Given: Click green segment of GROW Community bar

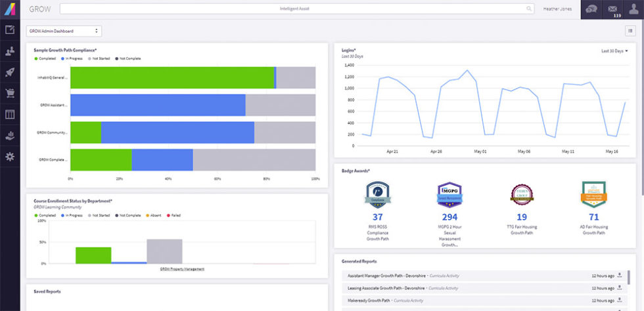Looking at the screenshot, I should pos(86,132).
